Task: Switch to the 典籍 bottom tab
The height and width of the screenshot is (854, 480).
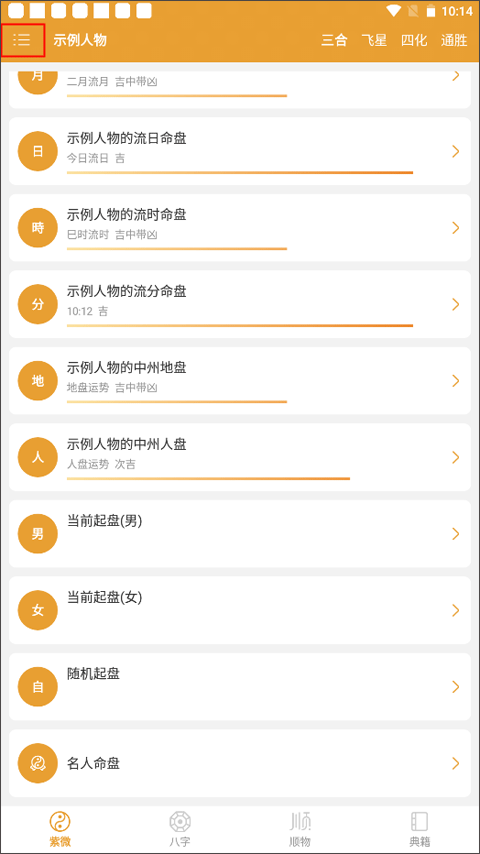Action: [x=420, y=829]
